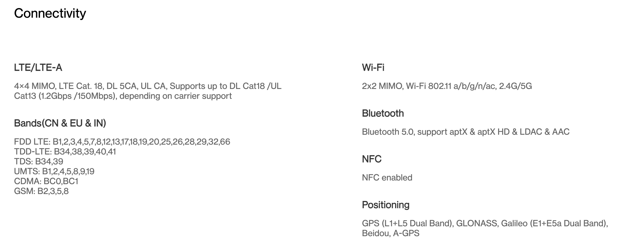Click the FDD LTE bands line
Image resolution: width=644 pixels, height=245 pixels.
pos(122,142)
